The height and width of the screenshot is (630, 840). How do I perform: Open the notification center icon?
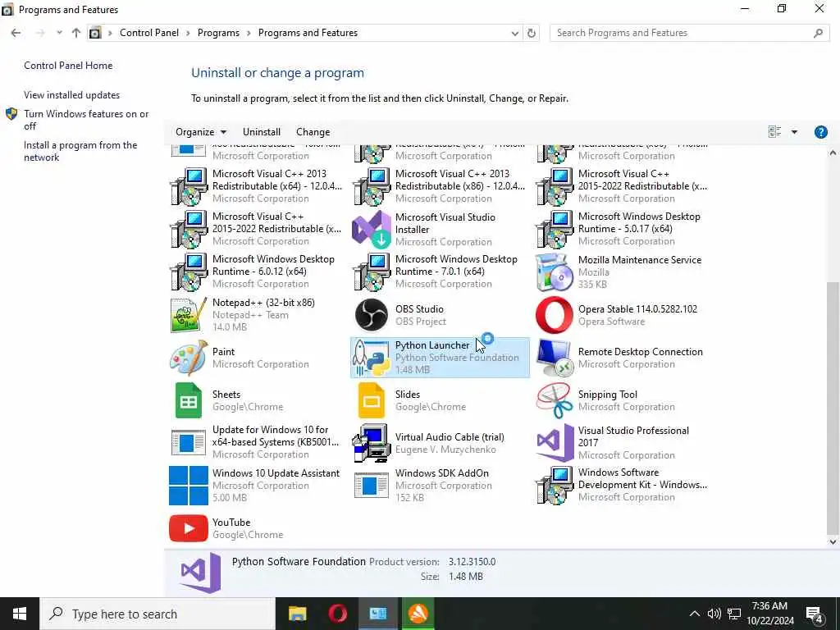click(x=815, y=614)
